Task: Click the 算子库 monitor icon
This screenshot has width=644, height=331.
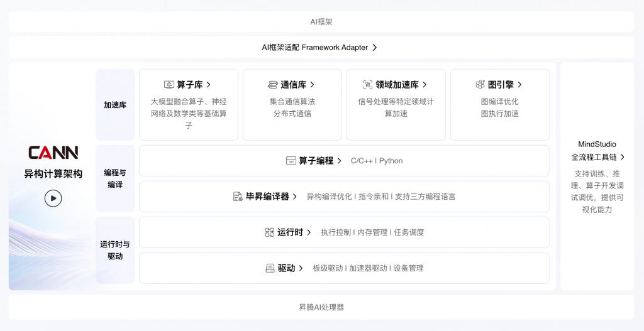Action: [x=169, y=85]
